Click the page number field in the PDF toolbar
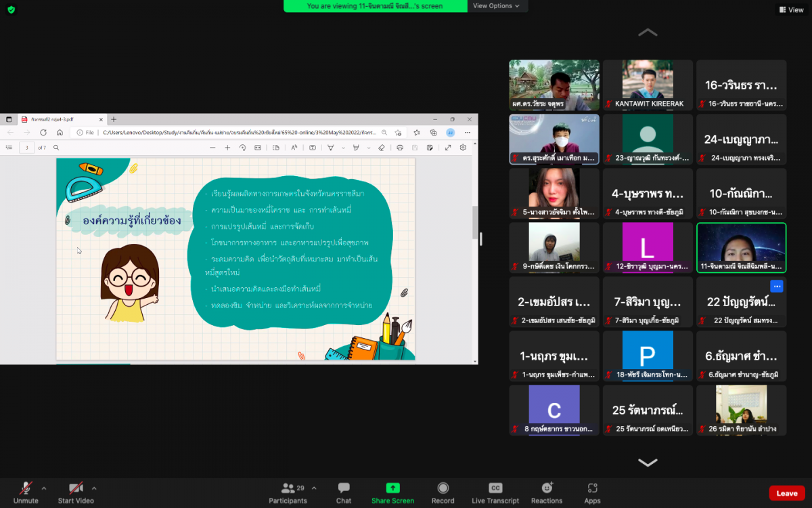Image resolution: width=812 pixels, height=508 pixels. pyautogui.click(x=26, y=148)
